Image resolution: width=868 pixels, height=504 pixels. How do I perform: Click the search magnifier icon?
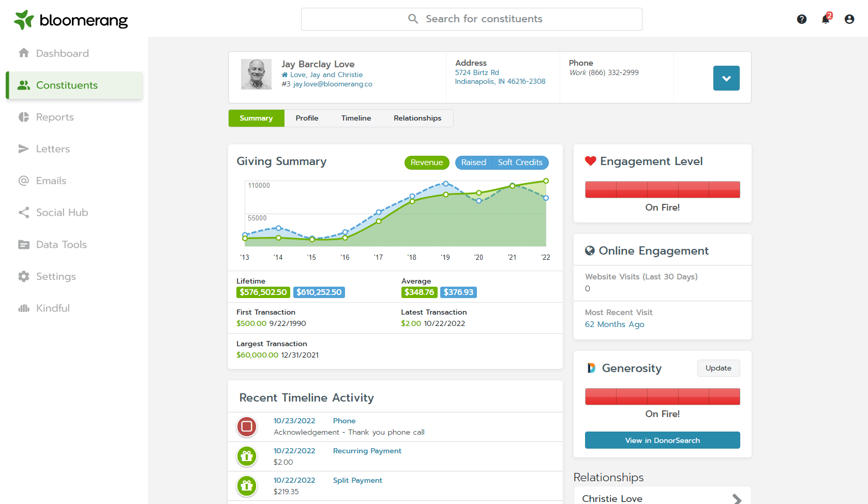coord(413,19)
